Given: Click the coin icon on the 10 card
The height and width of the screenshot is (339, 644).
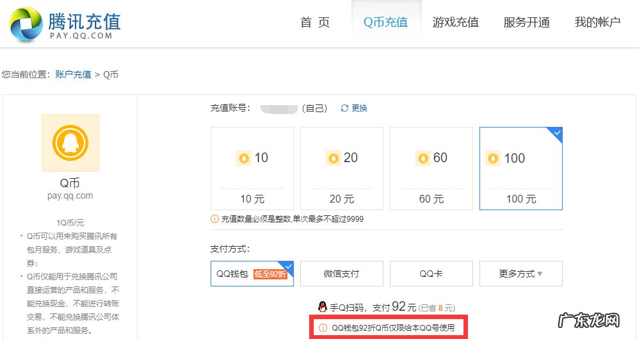Looking at the screenshot, I should click(244, 158).
